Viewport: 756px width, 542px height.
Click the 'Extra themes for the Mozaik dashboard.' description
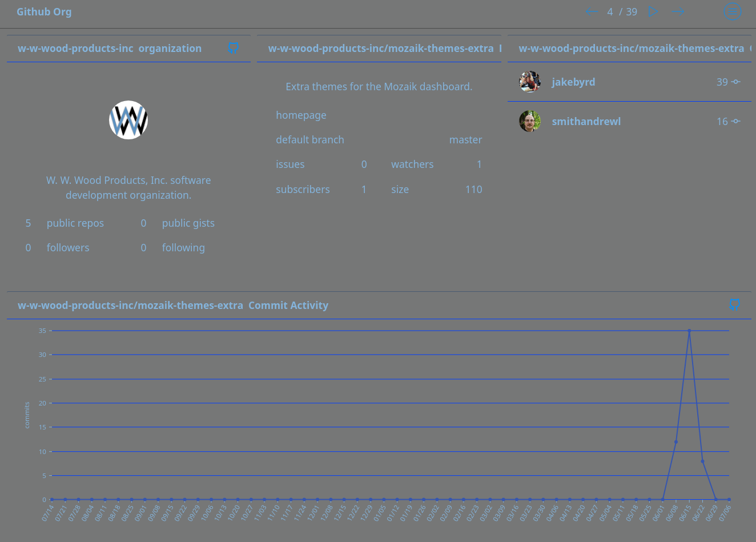pyautogui.click(x=379, y=87)
